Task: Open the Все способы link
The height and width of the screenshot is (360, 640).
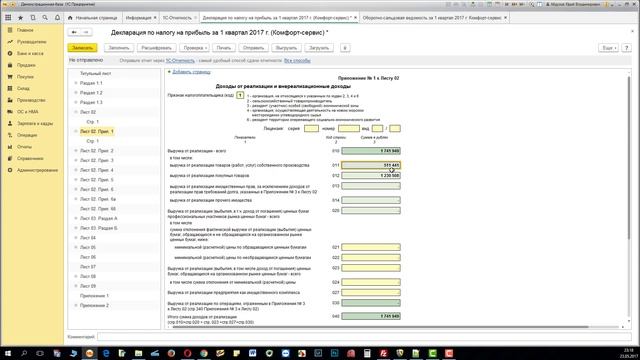Action: coord(297,60)
